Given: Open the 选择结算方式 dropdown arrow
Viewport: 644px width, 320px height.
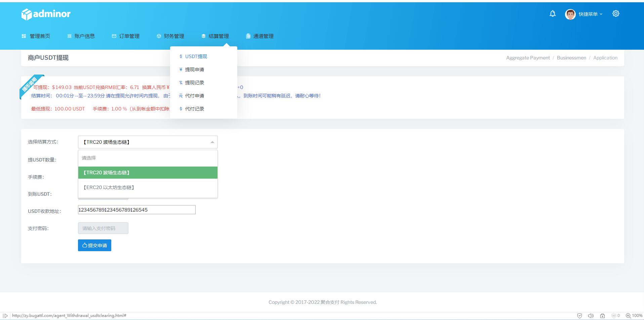Looking at the screenshot, I should point(212,142).
